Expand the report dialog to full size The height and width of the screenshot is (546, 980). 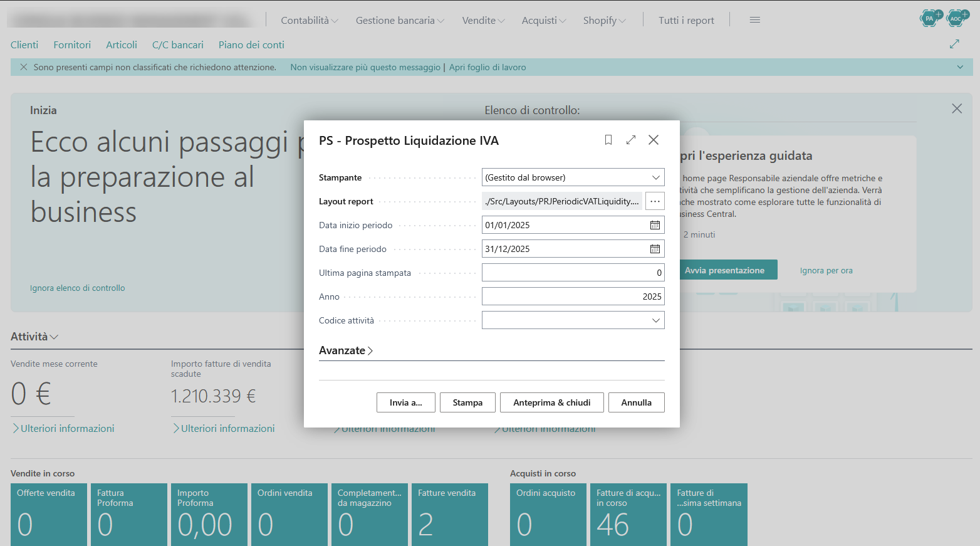coord(631,140)
